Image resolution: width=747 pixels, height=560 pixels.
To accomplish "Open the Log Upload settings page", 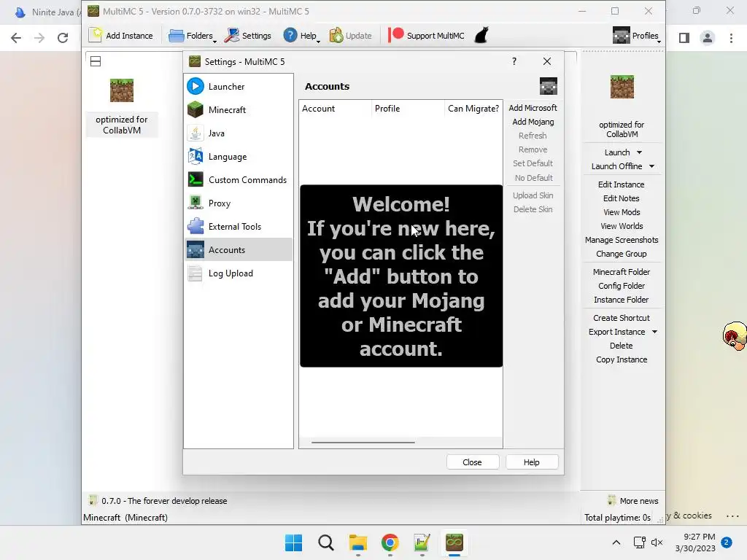I will coord(239,273).
